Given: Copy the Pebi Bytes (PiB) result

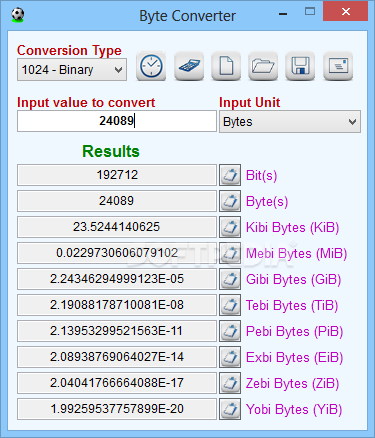Looking at the screenshot, I should point(230,331).
